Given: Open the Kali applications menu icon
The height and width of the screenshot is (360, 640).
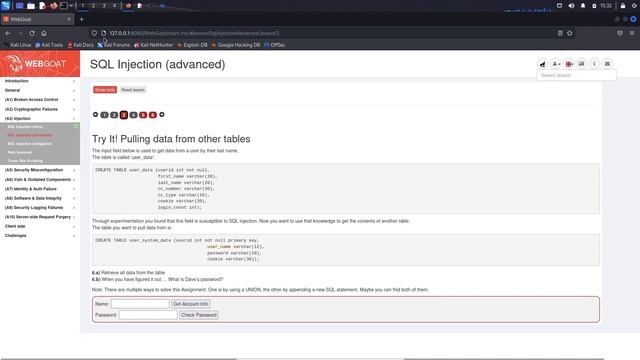Looking at the screenshot, I should [x=5, y=6].
